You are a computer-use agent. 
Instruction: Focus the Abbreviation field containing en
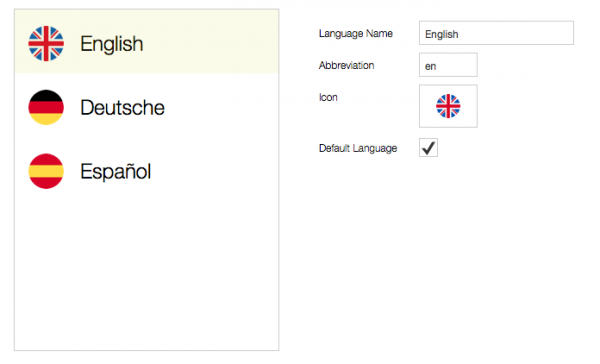[x=448, y=65]
